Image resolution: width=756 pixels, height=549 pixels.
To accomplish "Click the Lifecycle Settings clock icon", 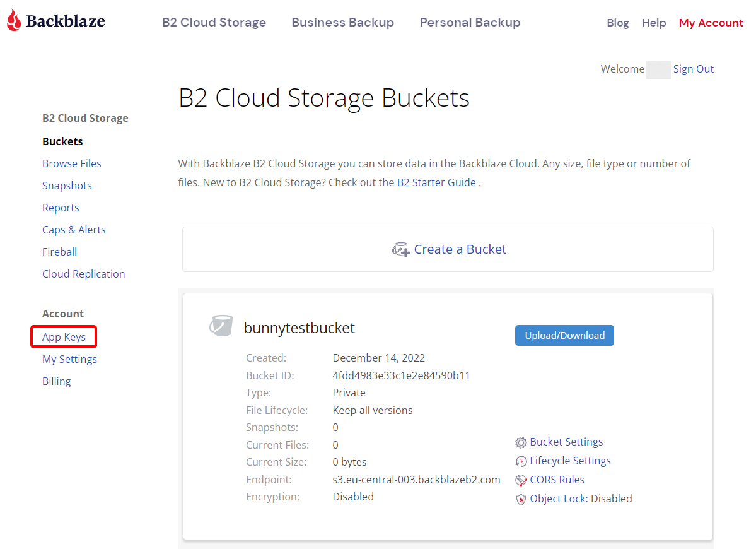I will tap(521, 461).
